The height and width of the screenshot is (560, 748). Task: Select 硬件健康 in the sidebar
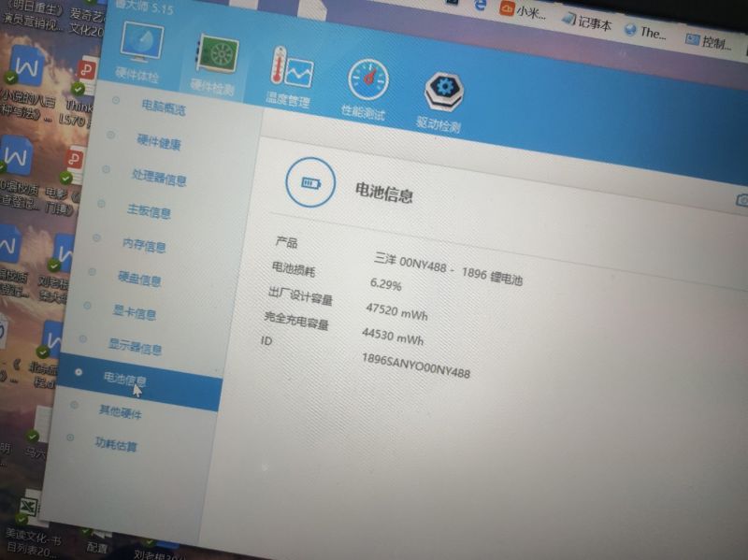(x=159, y=142)
